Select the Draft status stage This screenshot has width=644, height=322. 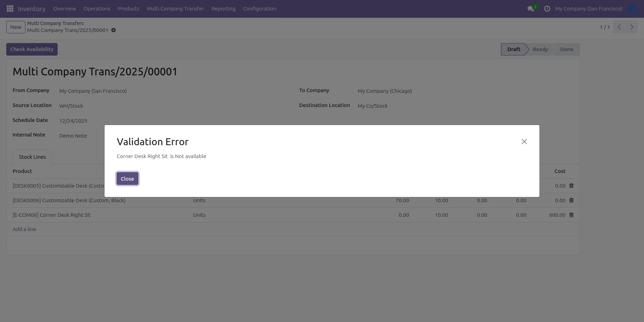click(513, 49)
